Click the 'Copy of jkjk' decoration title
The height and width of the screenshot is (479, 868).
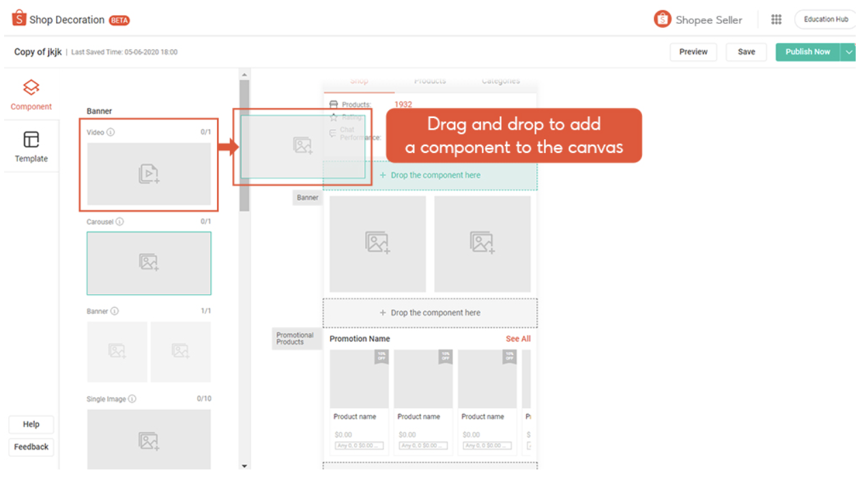(38, 52)
